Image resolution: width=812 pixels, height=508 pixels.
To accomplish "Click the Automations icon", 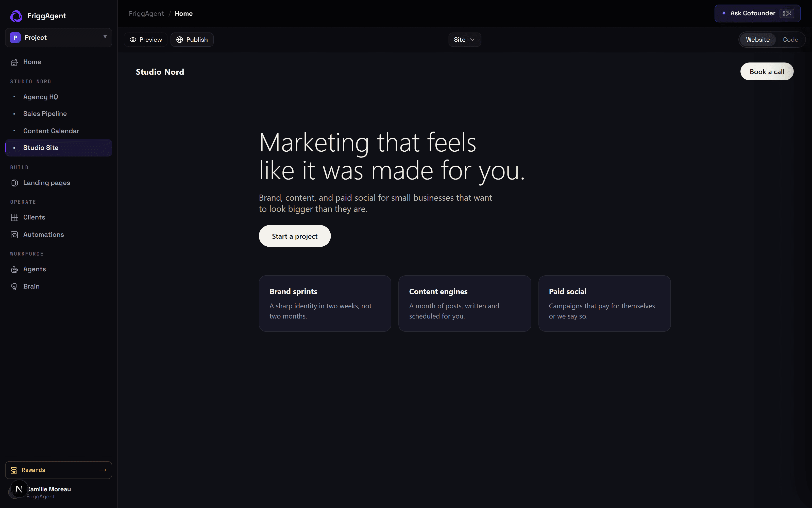I will tap(14, 235).
